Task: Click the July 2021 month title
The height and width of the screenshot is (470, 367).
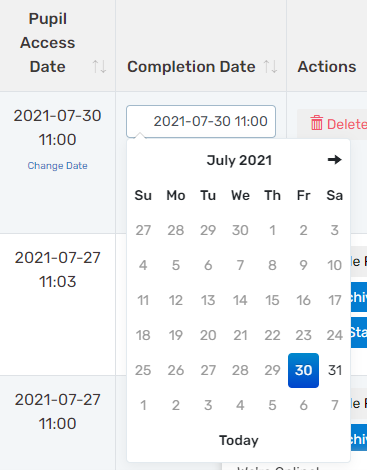Action: [x=239, y=160]
